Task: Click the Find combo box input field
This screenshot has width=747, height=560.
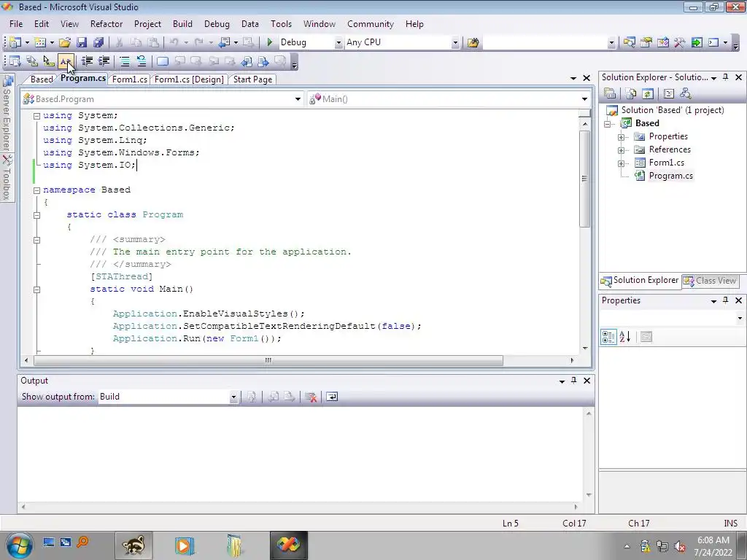Action: [546, 43]
